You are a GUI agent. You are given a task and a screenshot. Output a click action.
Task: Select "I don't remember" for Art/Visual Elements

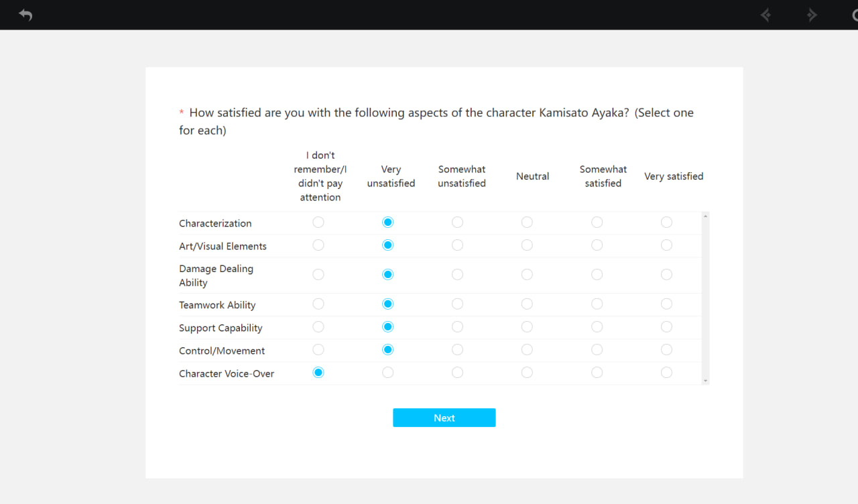318,245
